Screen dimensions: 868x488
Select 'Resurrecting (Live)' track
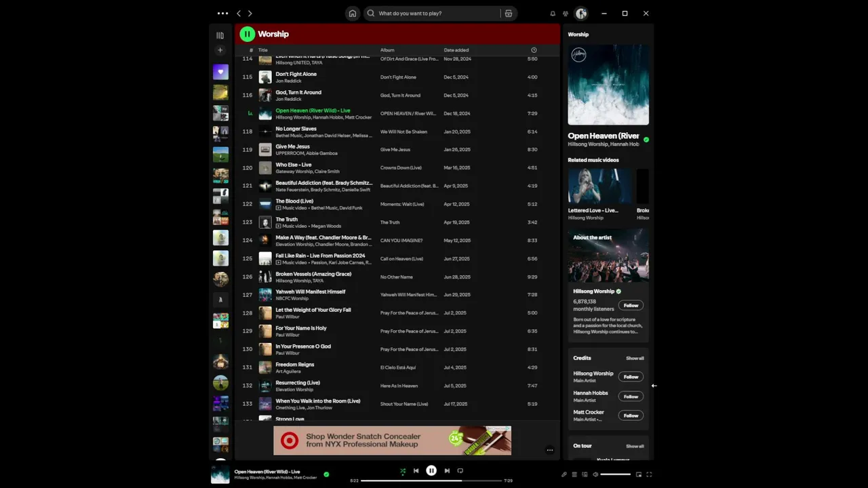pyautogui.click(x=298, y=383)
